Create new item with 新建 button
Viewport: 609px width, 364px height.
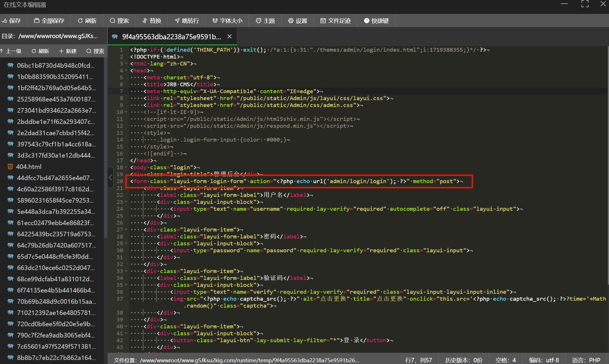[x=68, y=51]
